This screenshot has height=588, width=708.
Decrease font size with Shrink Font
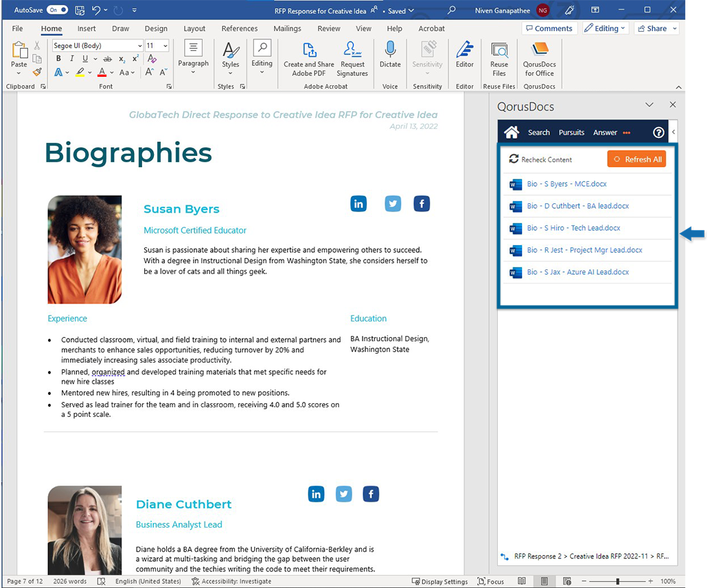pos(163,72)
